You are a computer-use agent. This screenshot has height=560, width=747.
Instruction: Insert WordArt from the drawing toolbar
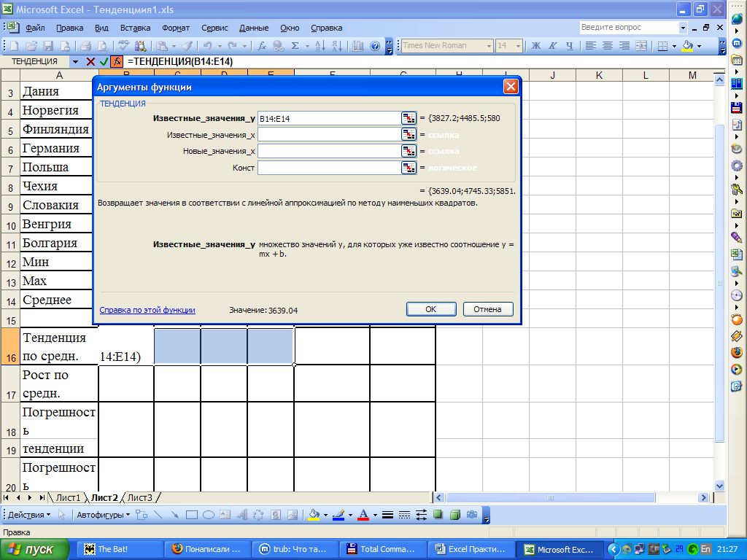pos(242,515)
